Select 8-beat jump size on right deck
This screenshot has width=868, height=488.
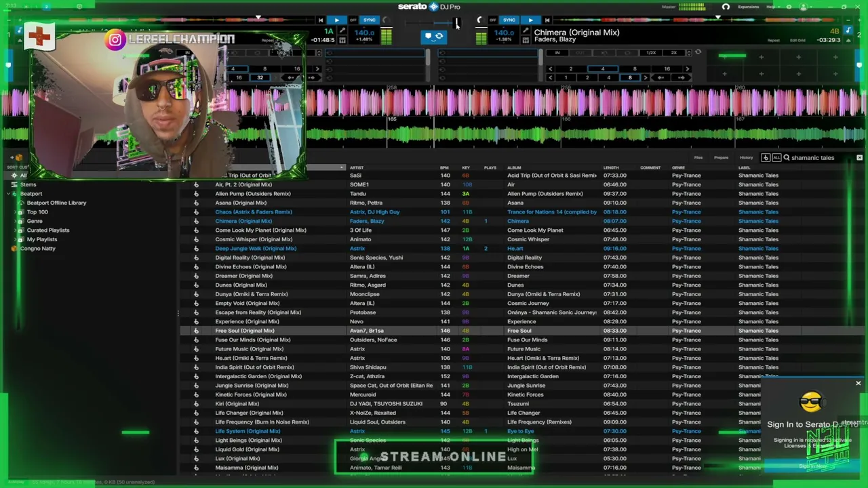pyautogui.click(x=630, y=78)
